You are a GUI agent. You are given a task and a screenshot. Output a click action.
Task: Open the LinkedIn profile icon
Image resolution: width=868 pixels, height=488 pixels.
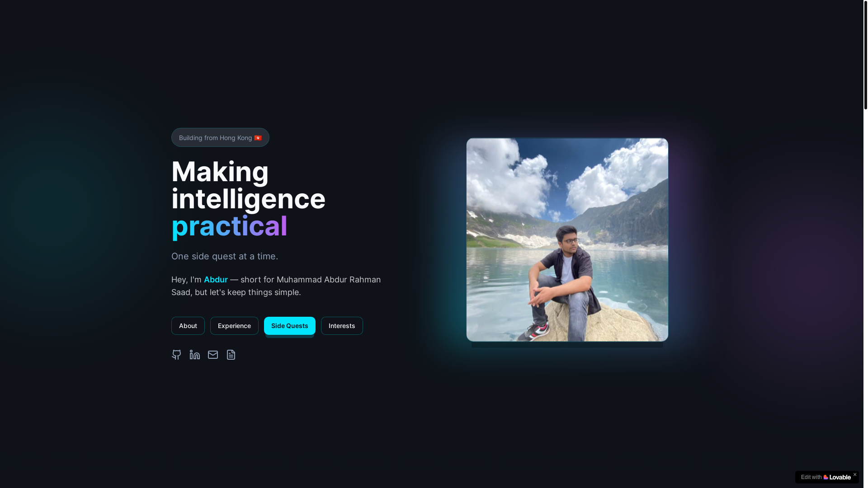(195, 355)
